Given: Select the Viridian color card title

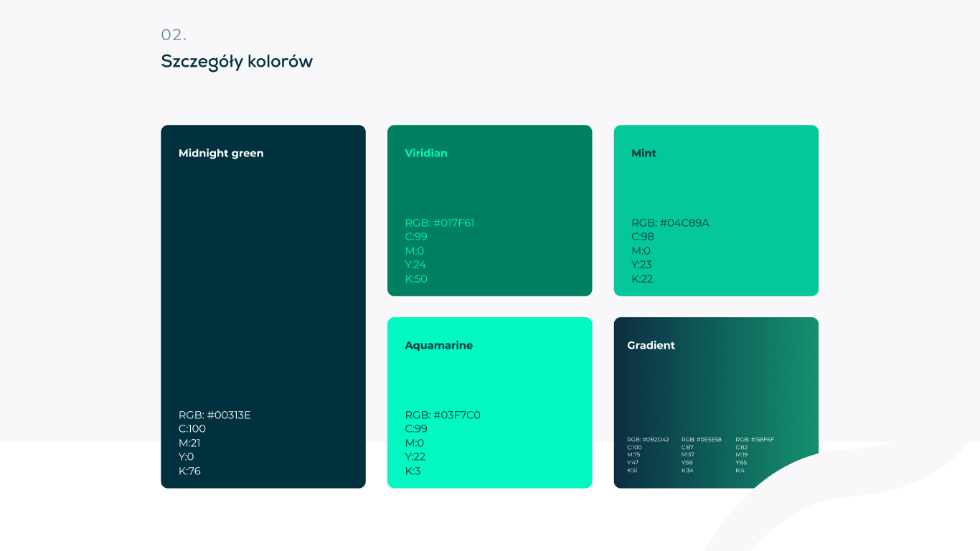Looking at the screenshot, I should [x=426, y=154].
